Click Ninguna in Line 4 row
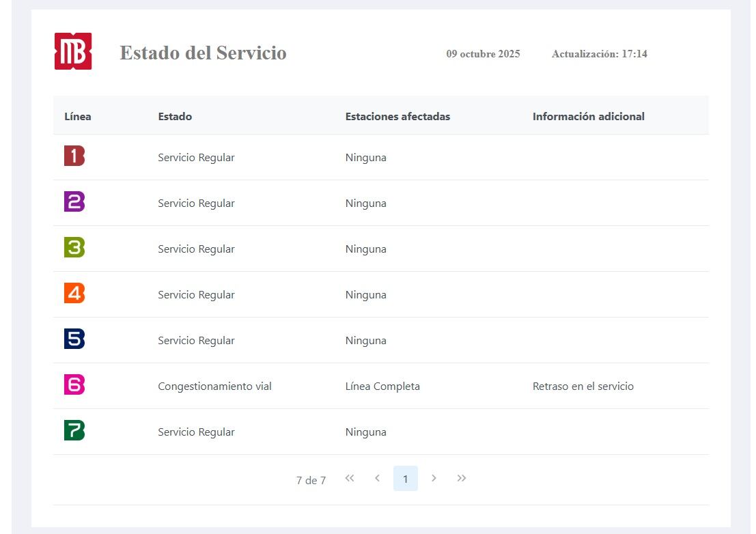The image size is (756, 534). click(366, 295)
